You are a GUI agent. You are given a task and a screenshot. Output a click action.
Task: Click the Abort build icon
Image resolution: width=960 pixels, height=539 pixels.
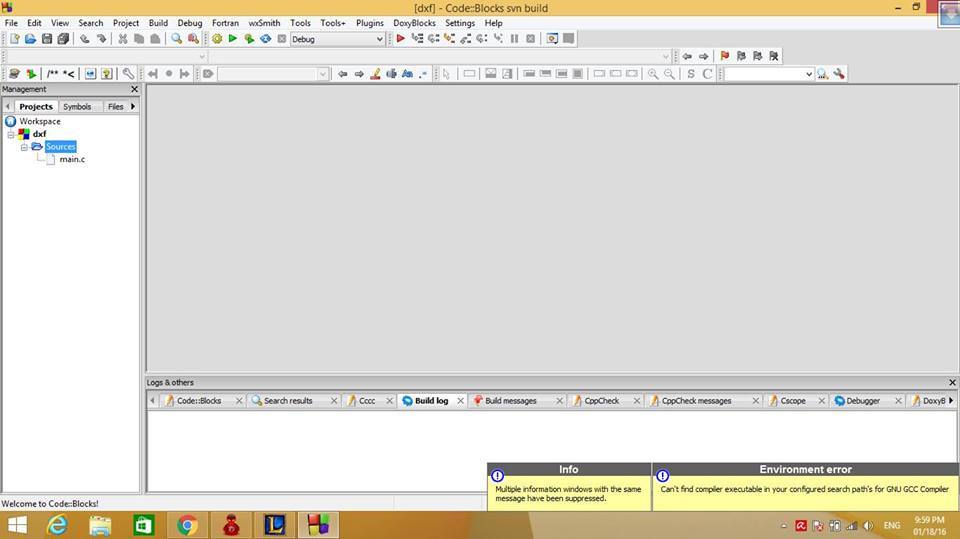[x=282, y=39]
